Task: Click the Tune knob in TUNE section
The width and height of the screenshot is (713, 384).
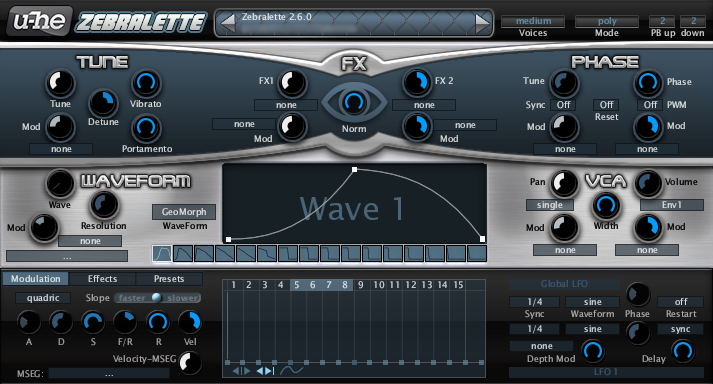Action: [60, 83]
